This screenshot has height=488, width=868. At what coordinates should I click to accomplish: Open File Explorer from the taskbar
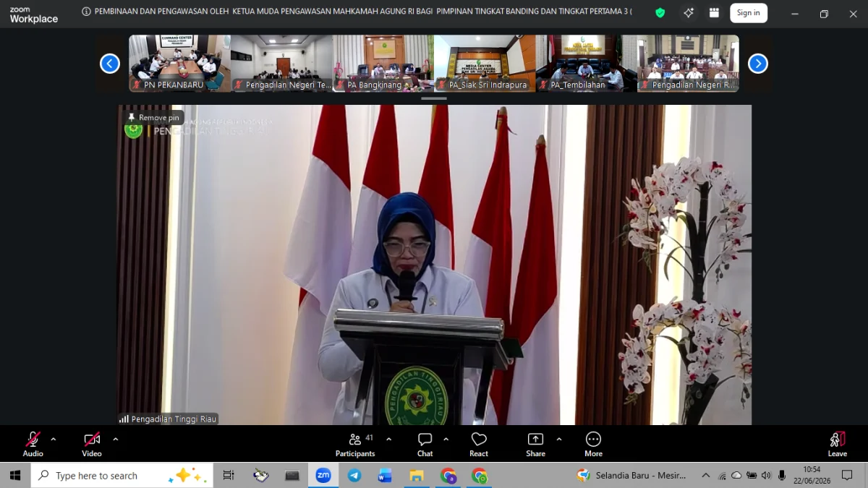coord(417,475)
